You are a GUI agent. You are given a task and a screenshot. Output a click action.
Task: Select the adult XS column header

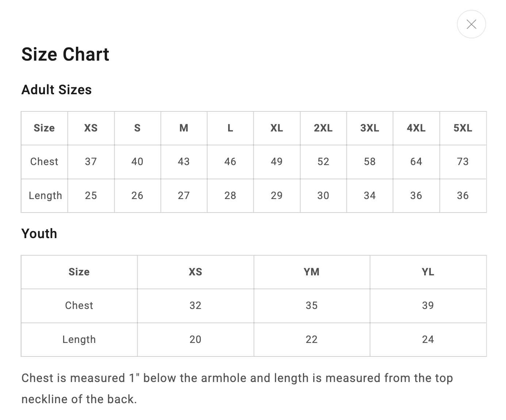(x=91, y=128)
